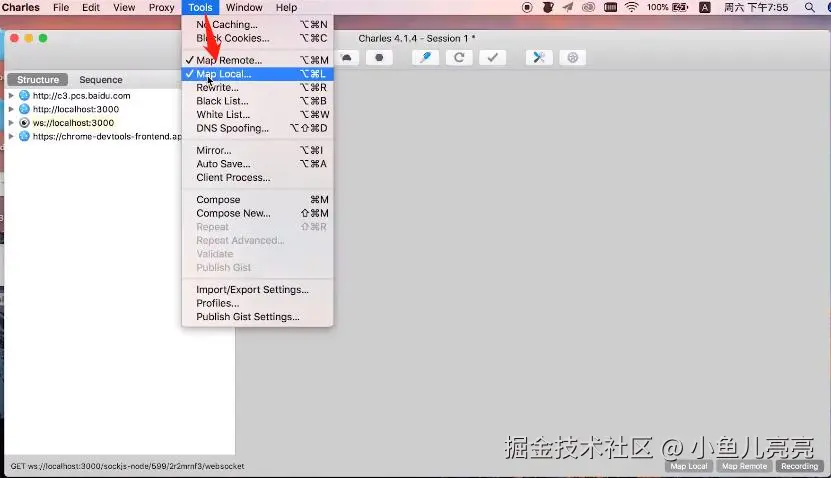831x478 pixels.
Task: Choose Publish Gist Settings menu item
Action: tap(258, 317)
